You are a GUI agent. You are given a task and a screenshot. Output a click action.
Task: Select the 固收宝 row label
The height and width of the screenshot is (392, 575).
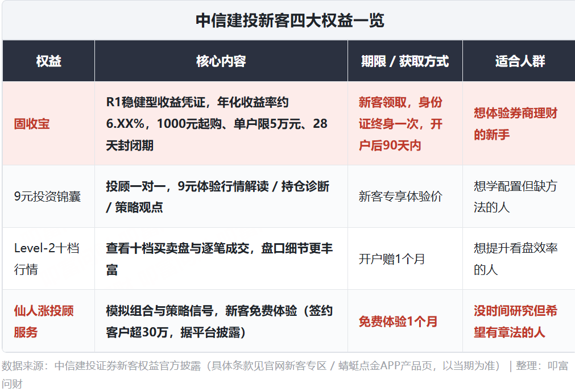[32, 123]
